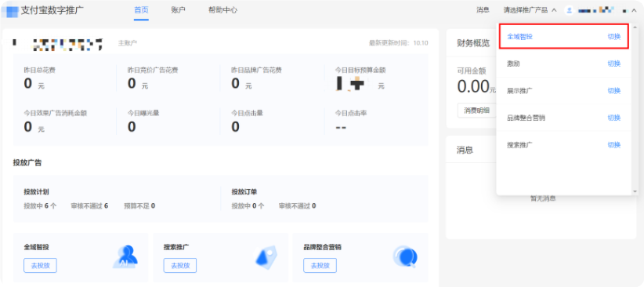
Task: Open the 消费明细 button
Action: [477, 111]
